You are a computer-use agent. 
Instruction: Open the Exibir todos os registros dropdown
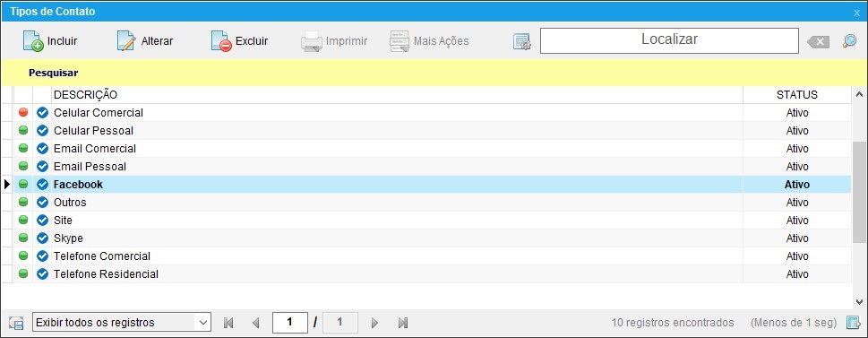[122, 322]
